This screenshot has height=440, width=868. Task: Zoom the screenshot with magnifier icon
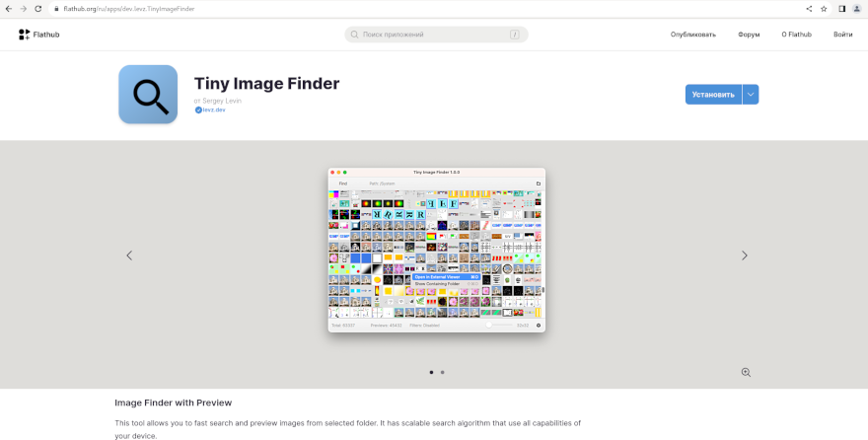746,372
